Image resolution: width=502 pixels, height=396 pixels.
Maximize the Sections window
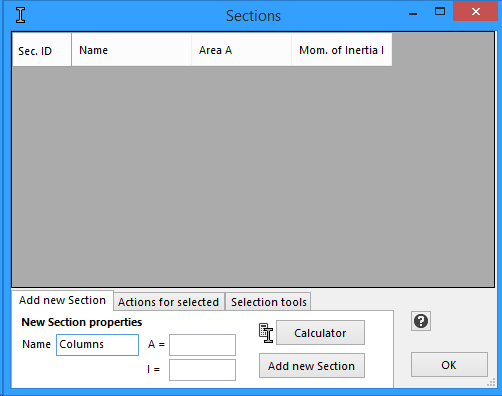point(440,12)
